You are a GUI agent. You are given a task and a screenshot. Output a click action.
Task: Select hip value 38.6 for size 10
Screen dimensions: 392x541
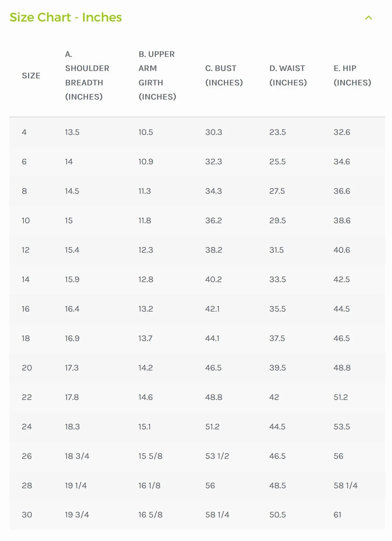coord(342,221)
